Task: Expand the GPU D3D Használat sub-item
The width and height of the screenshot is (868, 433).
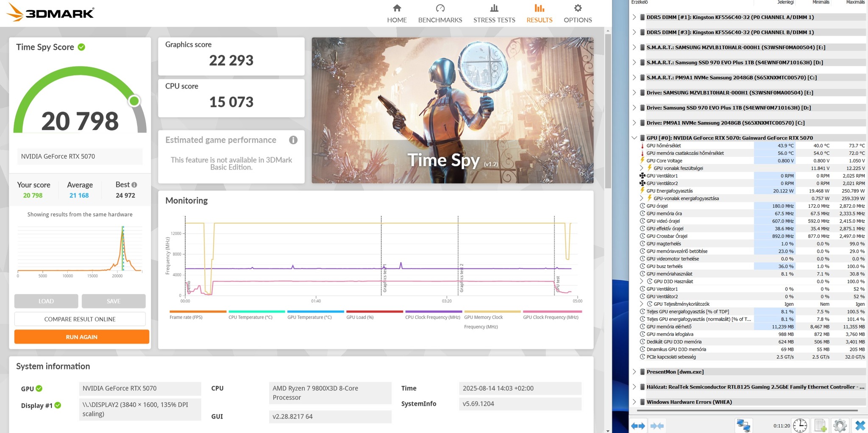Action: click(642, 282)
